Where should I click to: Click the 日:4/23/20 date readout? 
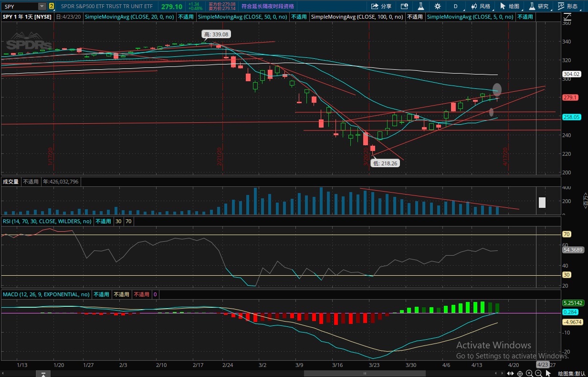coord(69,16)
